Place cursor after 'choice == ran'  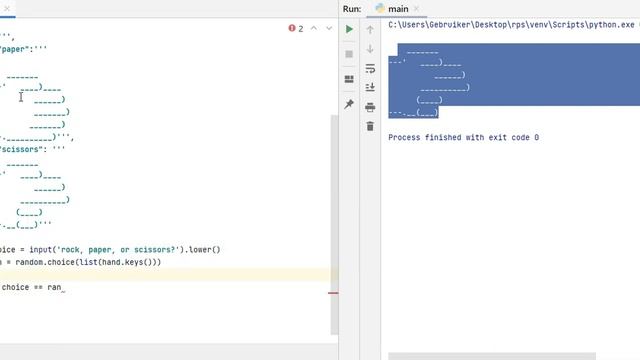[61, 287]
